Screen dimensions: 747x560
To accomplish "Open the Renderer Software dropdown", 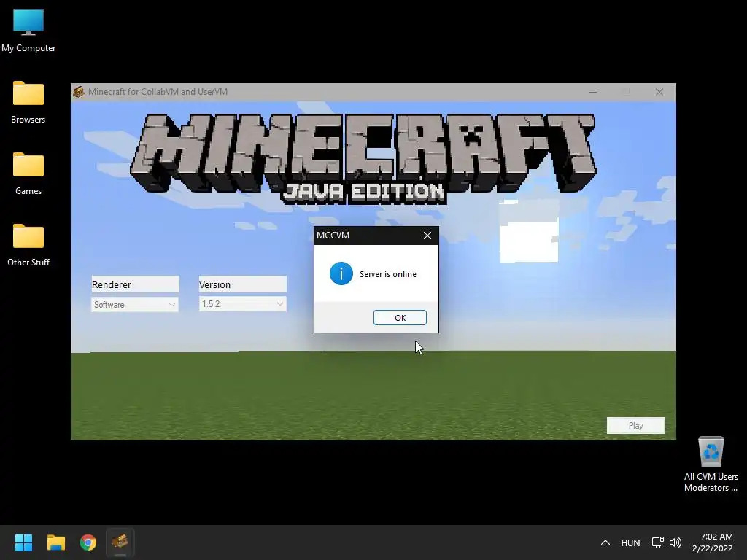I will tap(135, 304).
